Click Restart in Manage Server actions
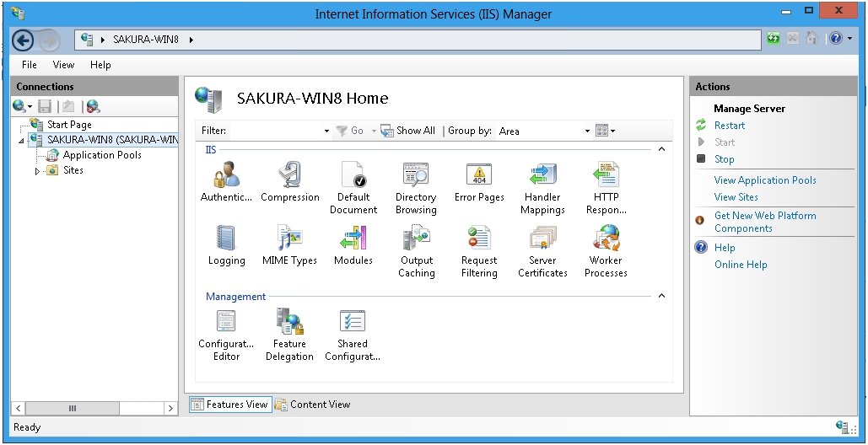The height and width of the screenshot is (445, 868). [x=730, y=126]
